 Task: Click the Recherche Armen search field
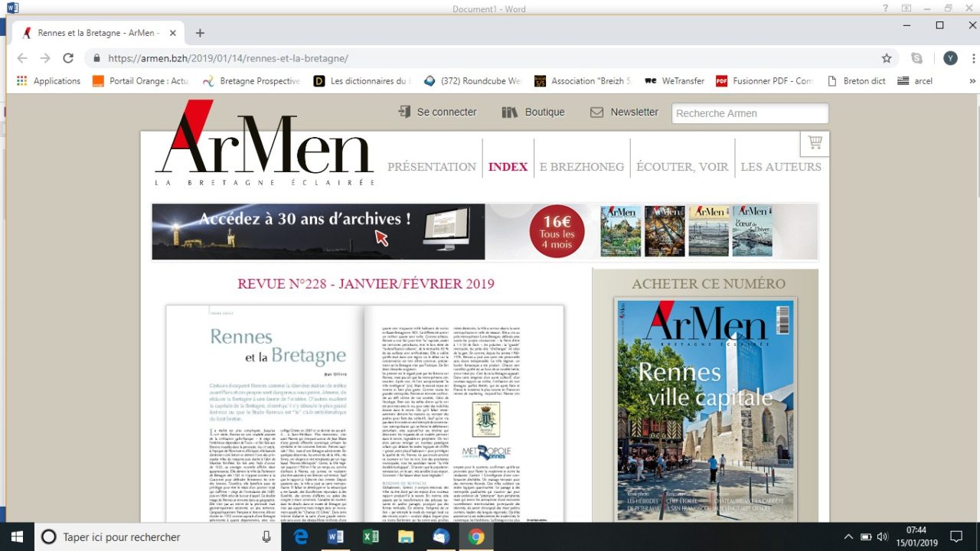click(x=750, y=113)
